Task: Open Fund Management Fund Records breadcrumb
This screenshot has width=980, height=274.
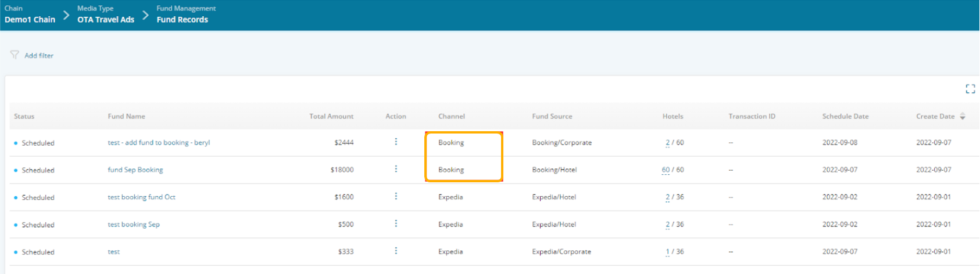Action: [186, 15]
